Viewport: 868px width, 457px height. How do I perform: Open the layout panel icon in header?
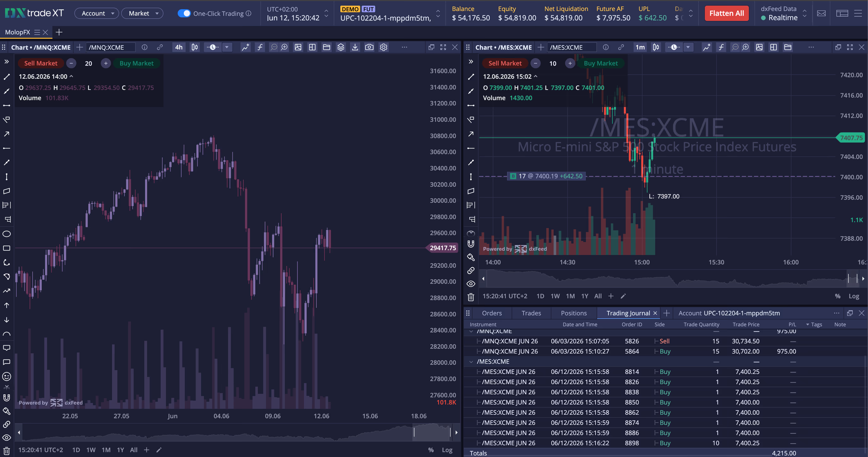point(842,14)
